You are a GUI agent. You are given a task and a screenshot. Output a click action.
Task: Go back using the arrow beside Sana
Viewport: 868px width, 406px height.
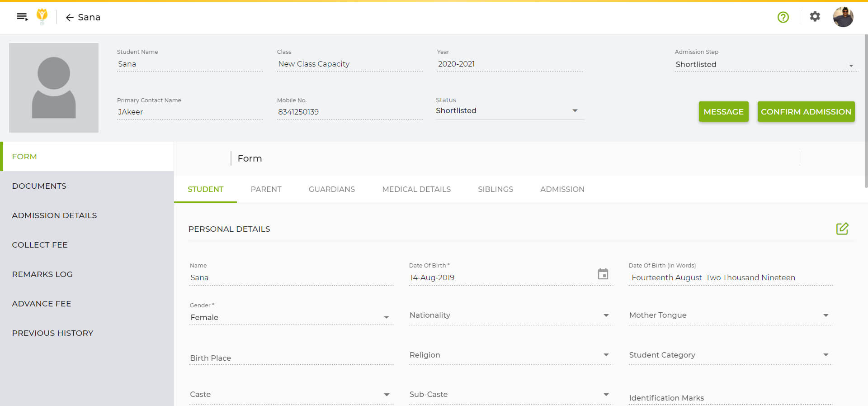pos(70,18)
